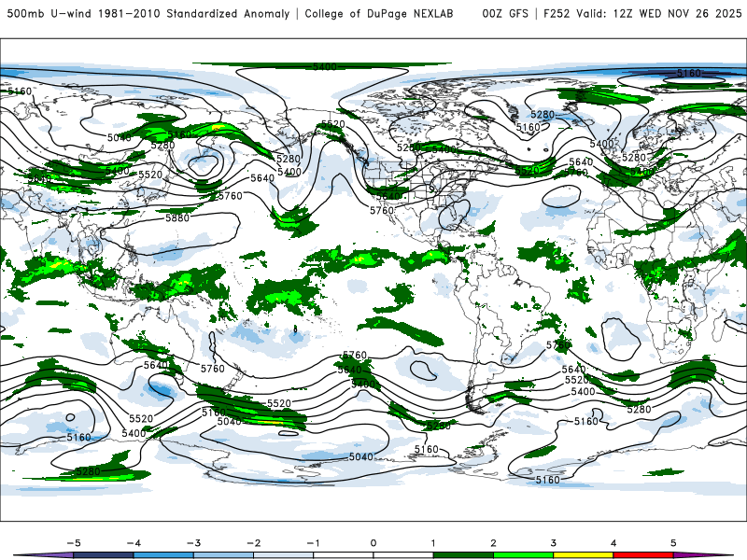Click the "500mb U-wind 1981-2010 Standardized Anomaly" title text
The image size is (747, 560).
click(x=148, y=13)
